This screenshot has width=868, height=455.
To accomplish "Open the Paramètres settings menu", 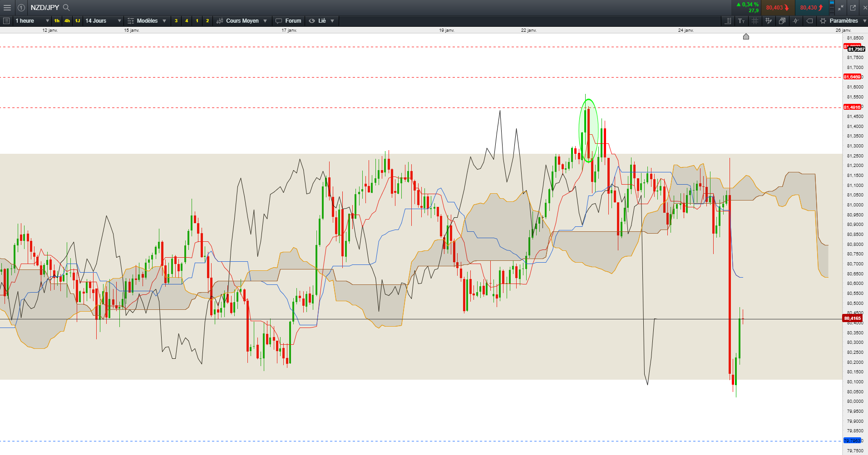I will [843, 21].
